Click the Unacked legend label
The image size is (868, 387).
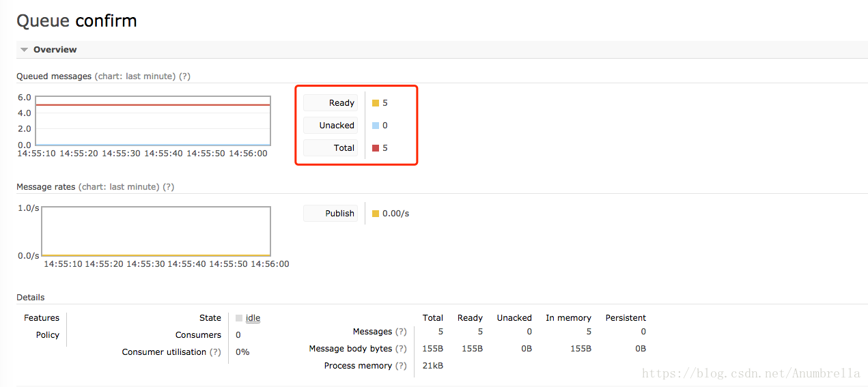click(x=331, y=126)
